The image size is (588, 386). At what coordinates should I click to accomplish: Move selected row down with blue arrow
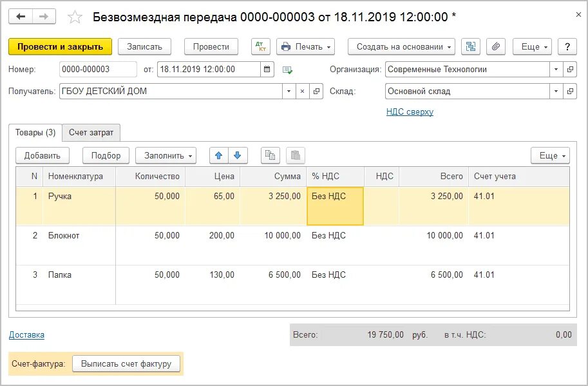tap(238, 155)
